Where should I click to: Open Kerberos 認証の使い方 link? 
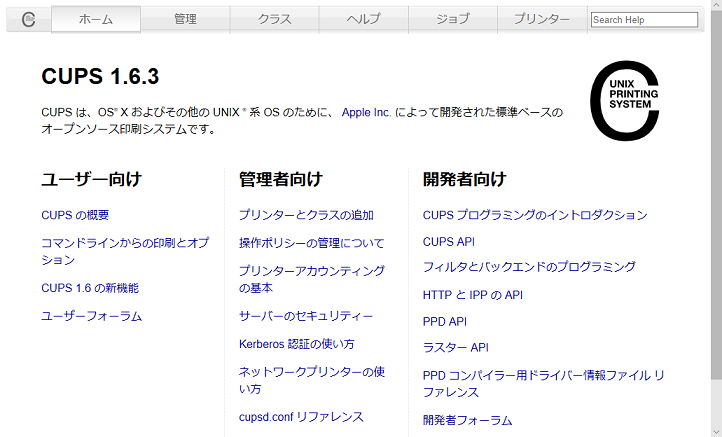click(x=297, y=344)
